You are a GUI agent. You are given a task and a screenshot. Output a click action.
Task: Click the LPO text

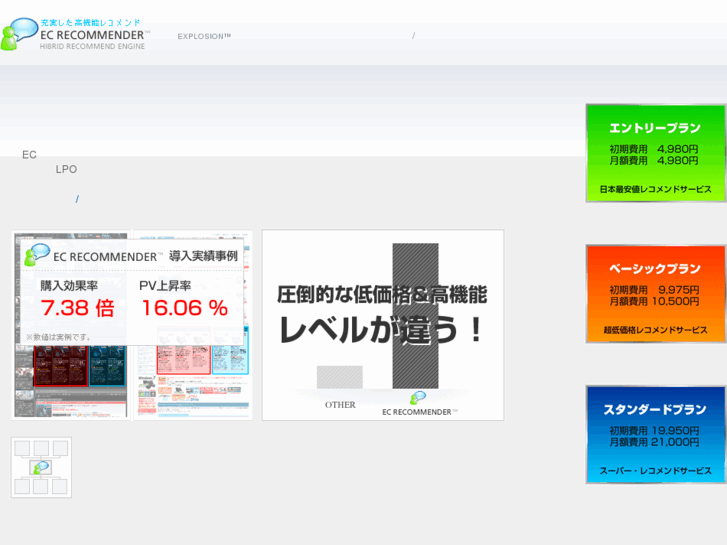[66, 169]
